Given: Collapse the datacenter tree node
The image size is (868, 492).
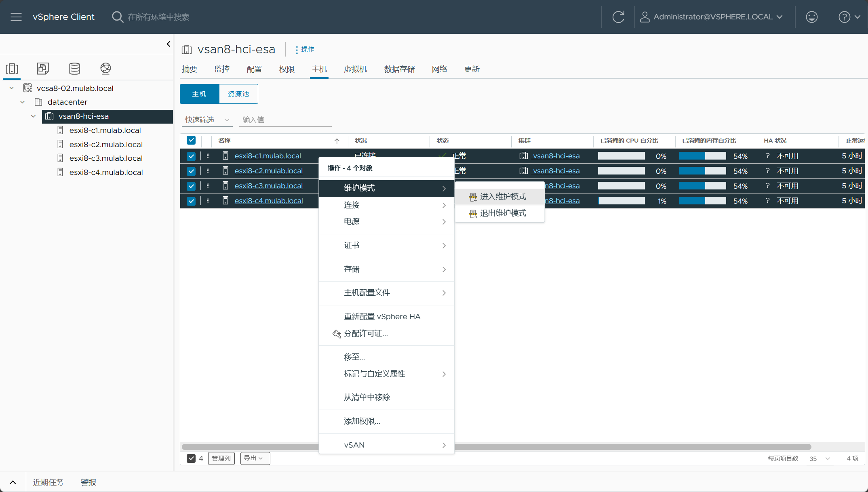Looking at the screenshot, I should 23,102.
